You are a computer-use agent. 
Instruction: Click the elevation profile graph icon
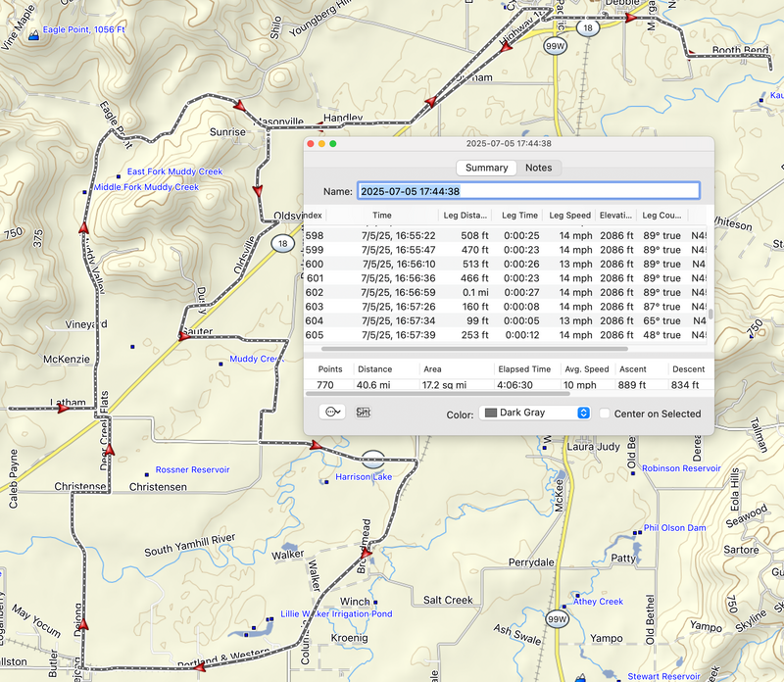364,412
